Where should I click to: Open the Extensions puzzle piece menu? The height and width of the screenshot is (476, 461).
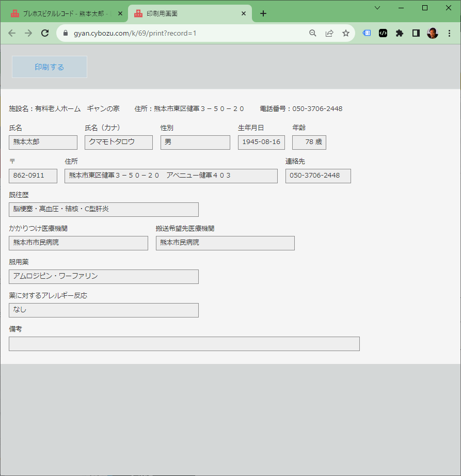399,33
